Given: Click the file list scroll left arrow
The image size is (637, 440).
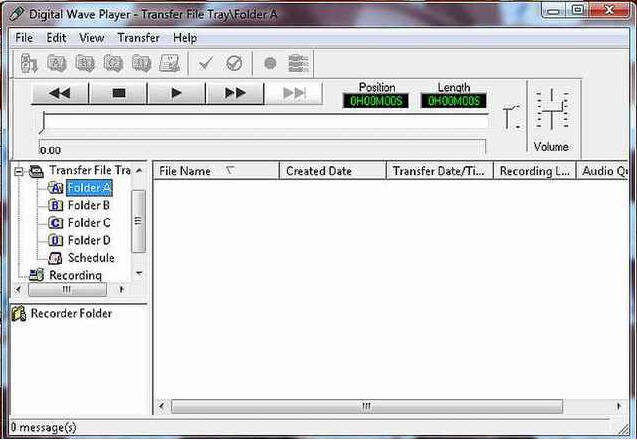Looking at the screenshot, I should [162, 406].
